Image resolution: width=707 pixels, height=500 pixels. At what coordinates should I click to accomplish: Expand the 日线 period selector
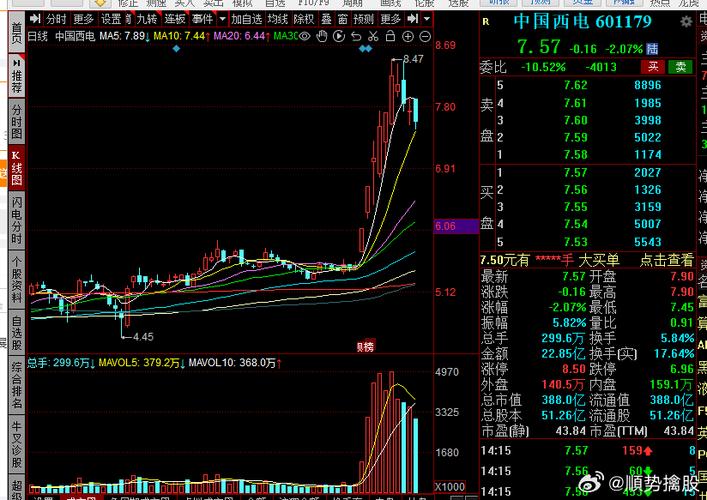tap(37, 36)
